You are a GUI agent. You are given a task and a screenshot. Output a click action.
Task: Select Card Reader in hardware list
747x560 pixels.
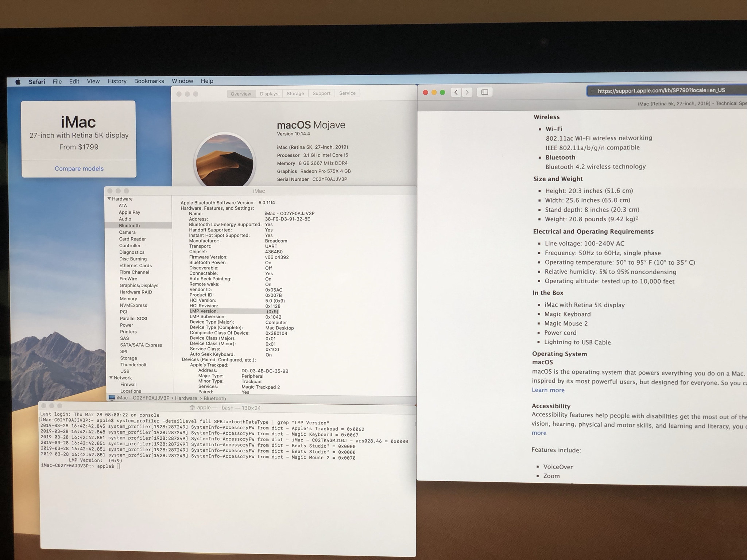(x=132, y=239)
